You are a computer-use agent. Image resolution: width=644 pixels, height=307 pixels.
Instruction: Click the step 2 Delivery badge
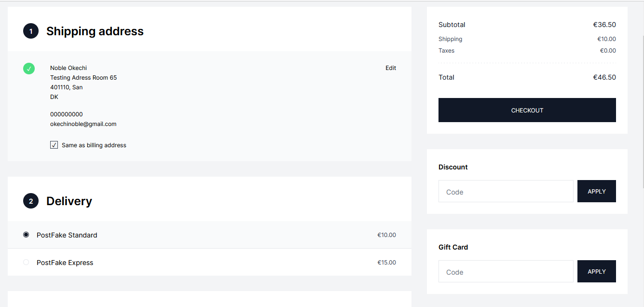coord(31,201)
